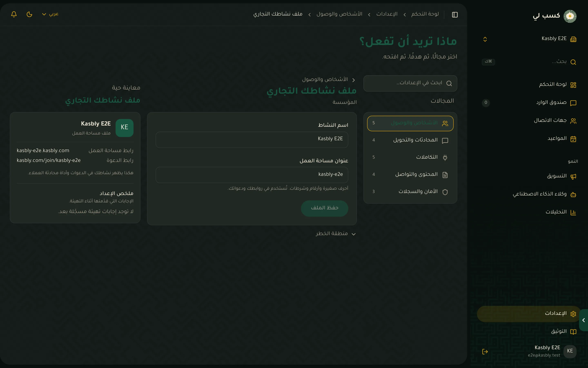Click the marketing megaphone icon
Image resolution: width=588 pixels, height=368 pixels.
pyautogui.click(x=573, y=176)
